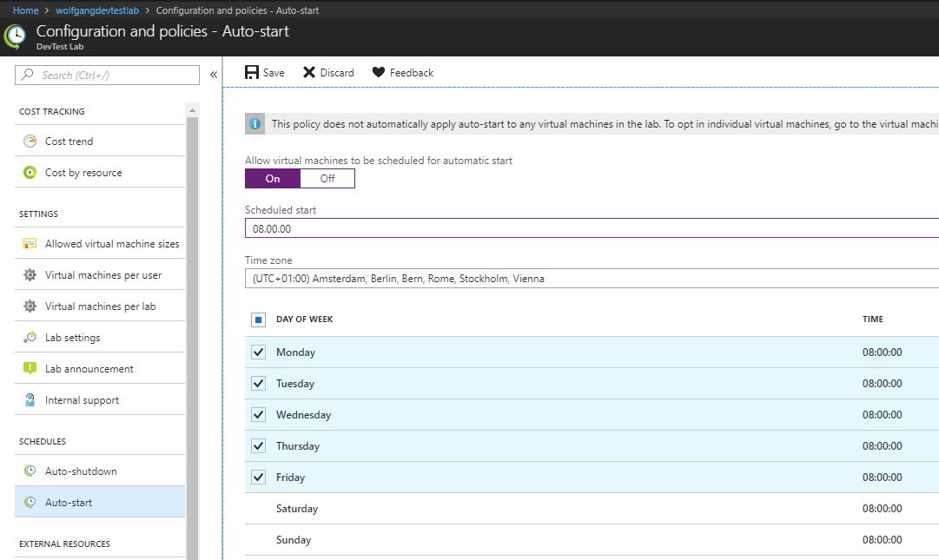Click Saturday's 08:00:00 time cell
939x560 pixels.
(883, 509)
